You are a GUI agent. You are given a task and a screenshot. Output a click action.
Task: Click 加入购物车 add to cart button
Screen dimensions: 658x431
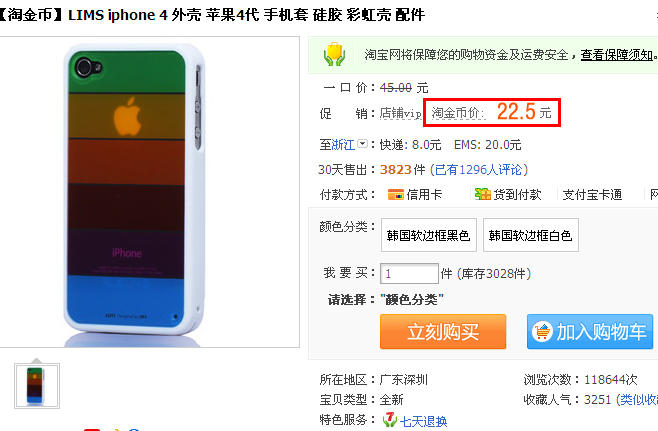pos(590,332)
